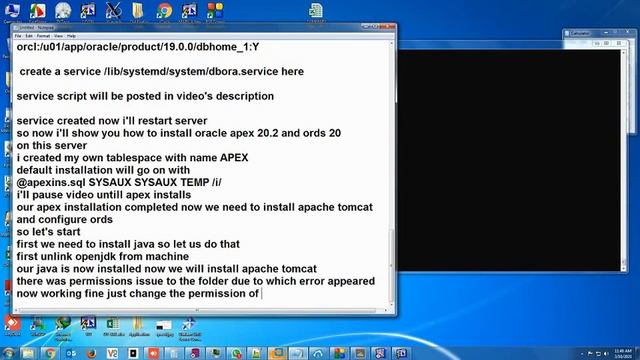Open the green phone taskbar icon
This screenshot has height=360, width=640.
click(x=236, y=353)
